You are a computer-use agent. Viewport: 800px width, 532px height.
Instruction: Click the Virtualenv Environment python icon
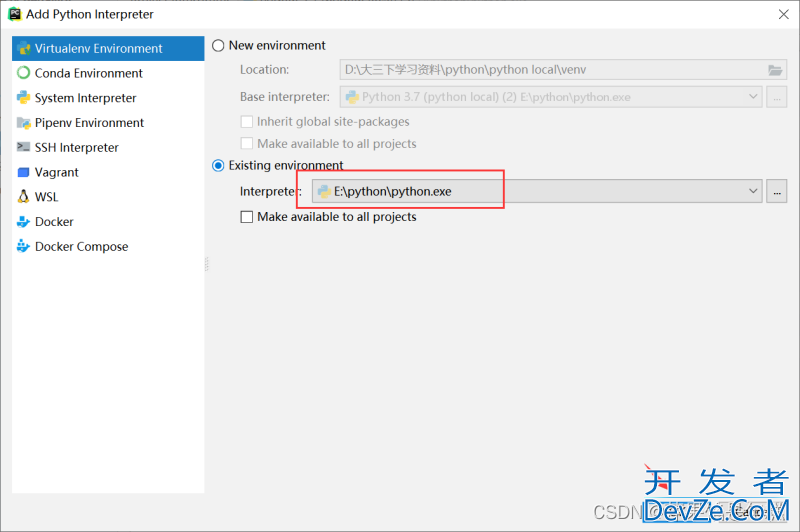[x=23, y=48]
